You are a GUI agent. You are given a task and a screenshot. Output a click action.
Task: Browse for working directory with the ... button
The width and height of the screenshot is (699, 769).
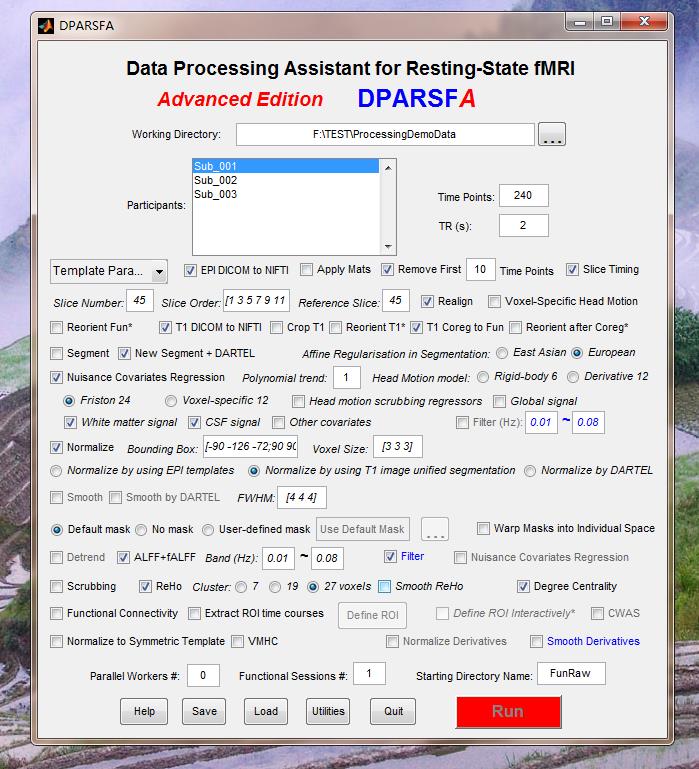(x=552, y=134)
